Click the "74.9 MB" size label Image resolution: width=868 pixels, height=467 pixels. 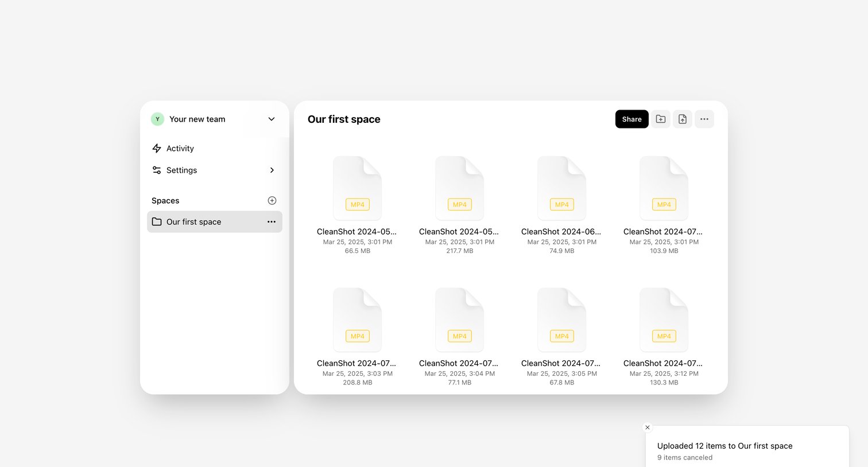click(x=562, y=251)
